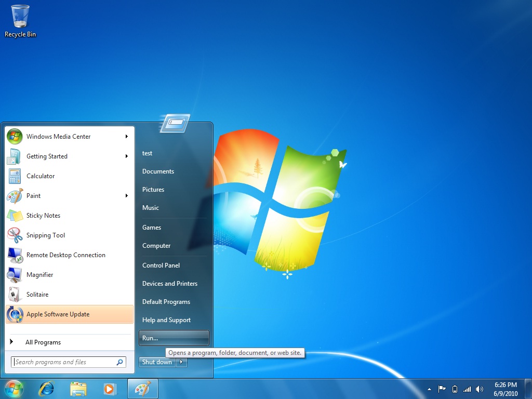This screenshot has width=532, height=399.
Task: Click the network signal tray icon
Action: (x=467, y=389)
